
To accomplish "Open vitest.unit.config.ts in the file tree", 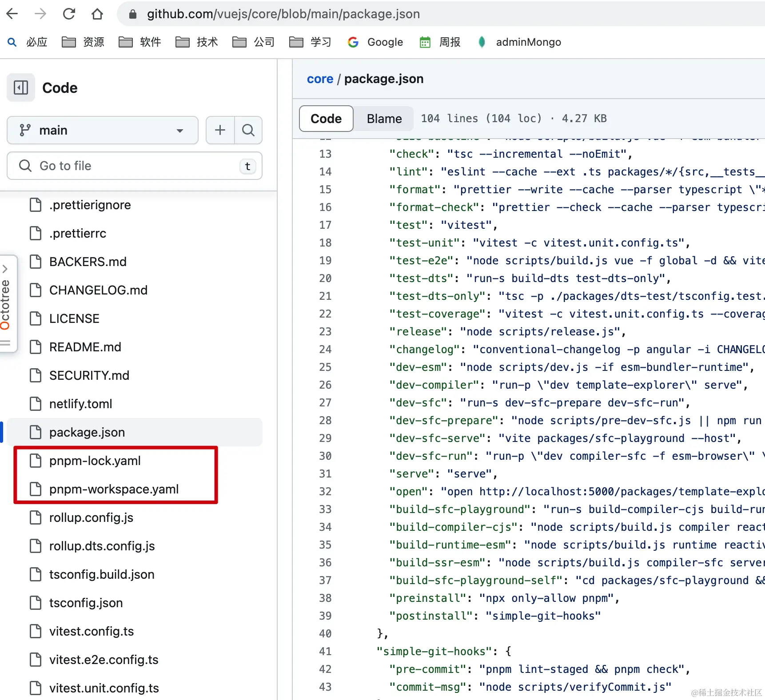I will 104,688.
